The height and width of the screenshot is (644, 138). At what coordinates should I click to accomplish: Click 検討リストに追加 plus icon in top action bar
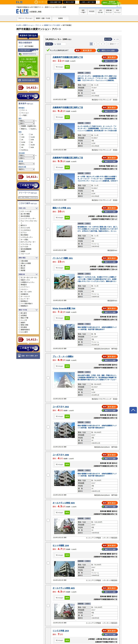pos(108,50)
